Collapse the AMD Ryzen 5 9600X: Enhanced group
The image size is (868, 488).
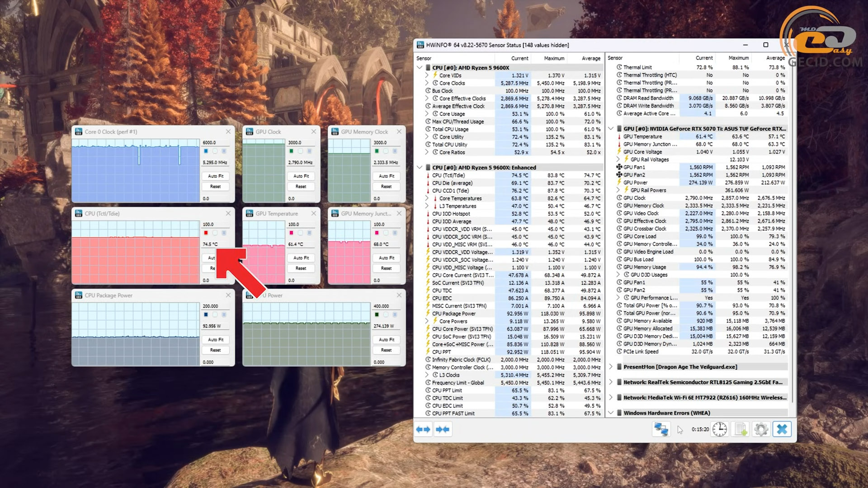pyautogui.click(x=420, y=168)
